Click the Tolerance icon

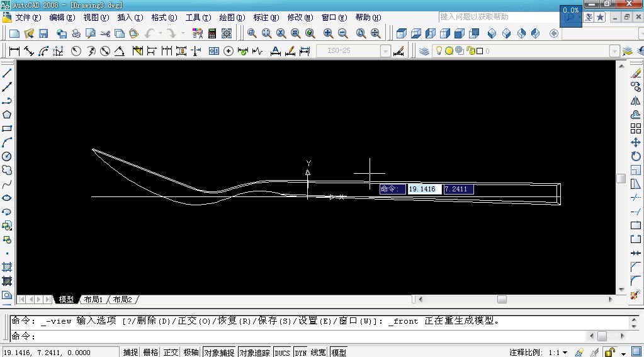click(x=214, y=51)
